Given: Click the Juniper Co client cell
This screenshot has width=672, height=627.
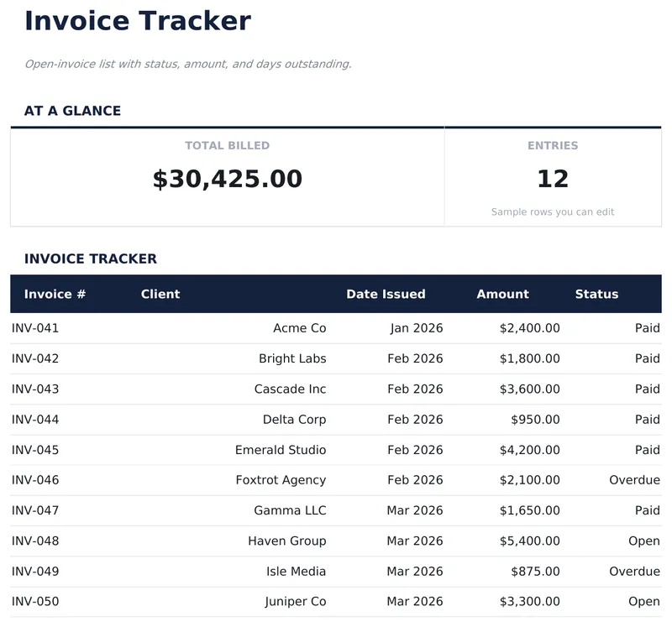Looking at the screenshot, I should point(295,602).
